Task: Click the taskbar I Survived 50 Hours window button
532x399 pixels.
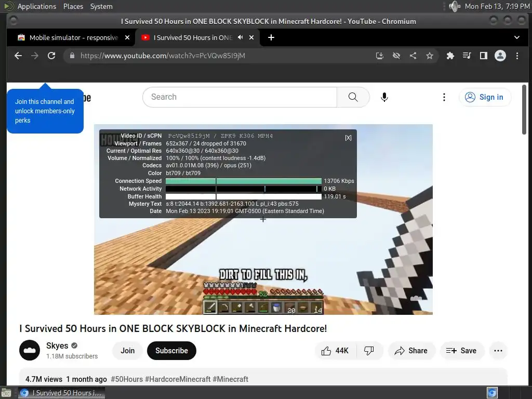Action: pyautogui.click(x=61, y=393)
